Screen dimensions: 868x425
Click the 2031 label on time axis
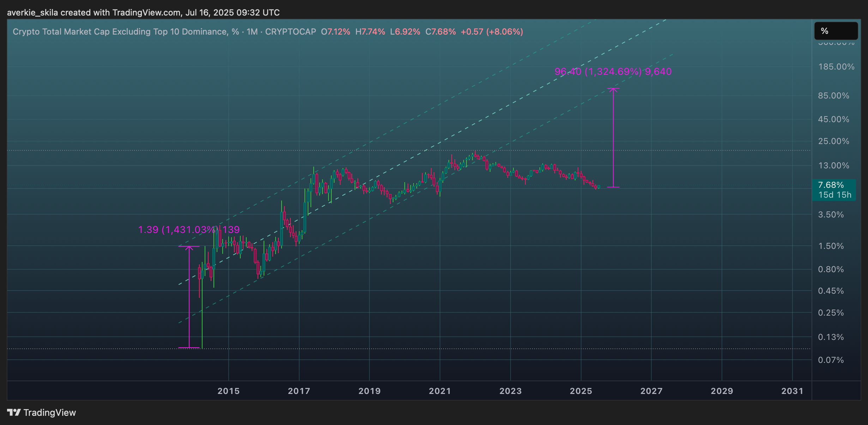(792, 391)
